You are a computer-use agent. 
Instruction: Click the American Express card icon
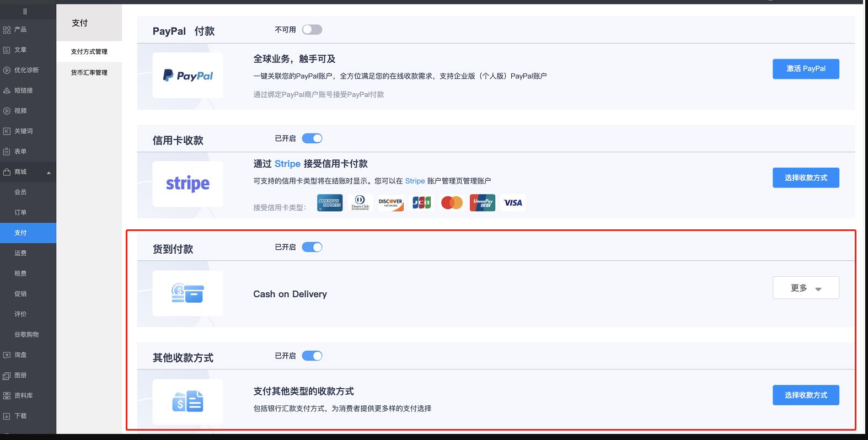[x=330, y=203]
